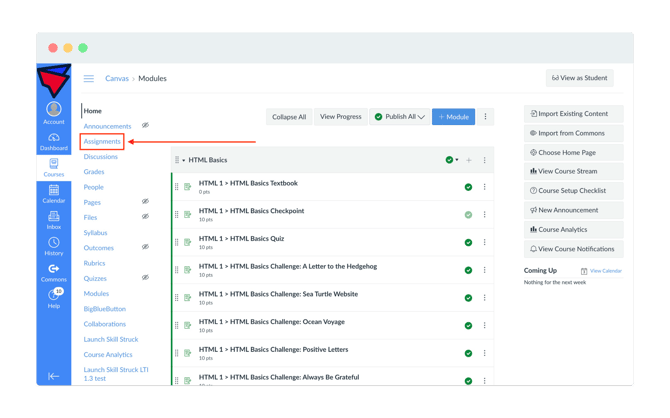Open Rubrics in course navigation

[94, 263]
